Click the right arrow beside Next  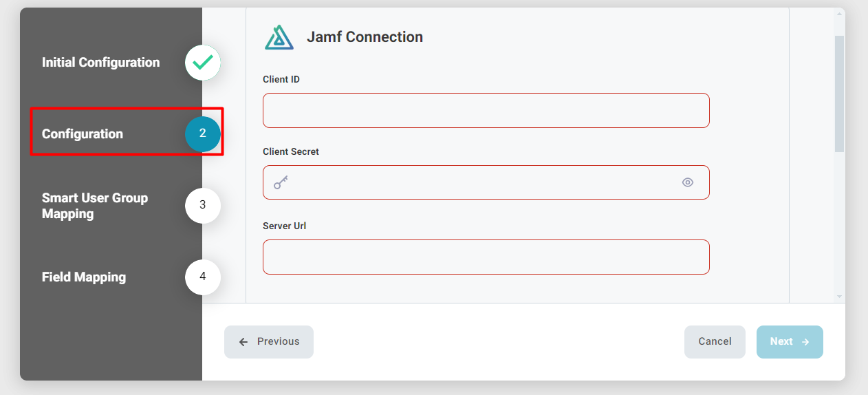click(x=805, y=342)
